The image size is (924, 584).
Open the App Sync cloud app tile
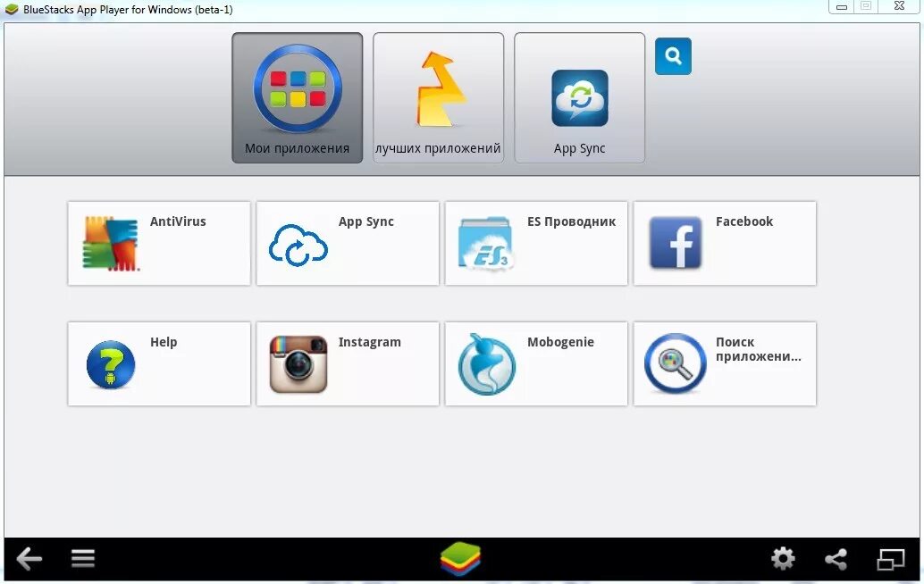tap(348, 243)
